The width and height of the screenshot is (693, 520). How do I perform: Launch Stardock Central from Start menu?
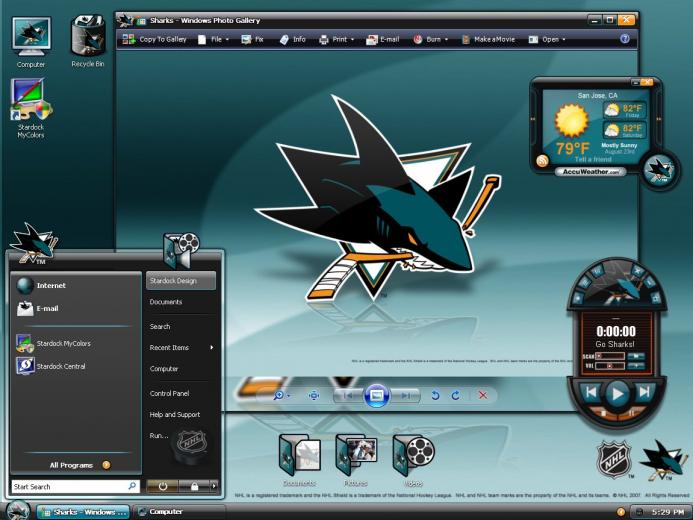click(x=73, y=366)
